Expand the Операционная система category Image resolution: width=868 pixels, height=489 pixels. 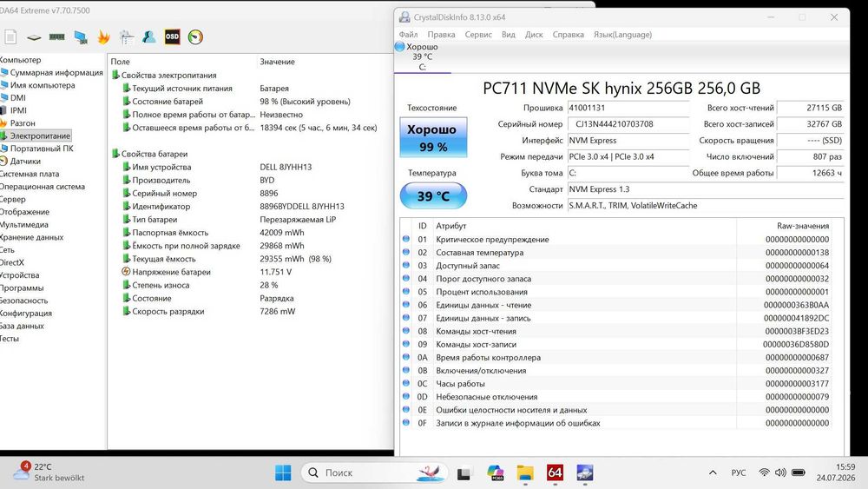[x=42, y=187]
